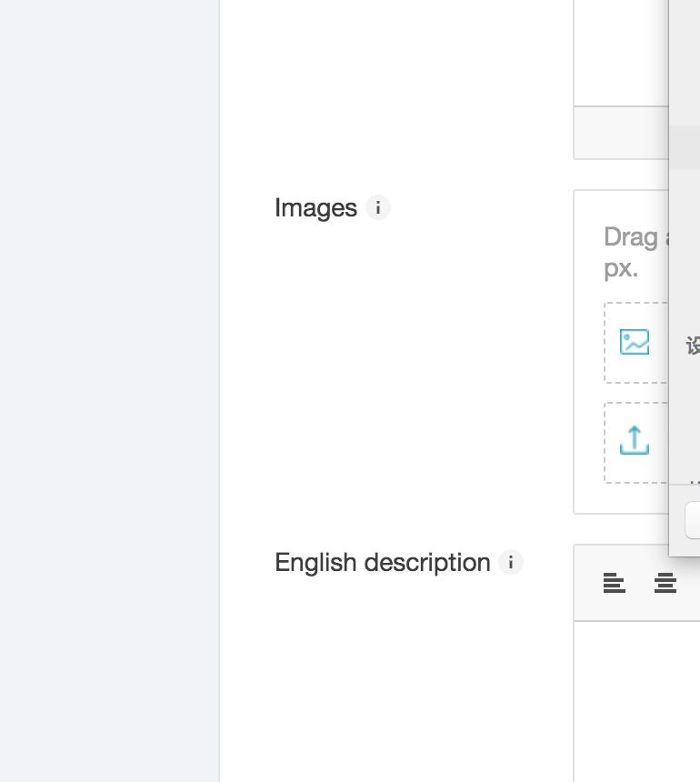The height and width of the screenshot is (782, 700).
Task: Click the Chinese "设" text in overlay
Action: [x=693, y=346]
